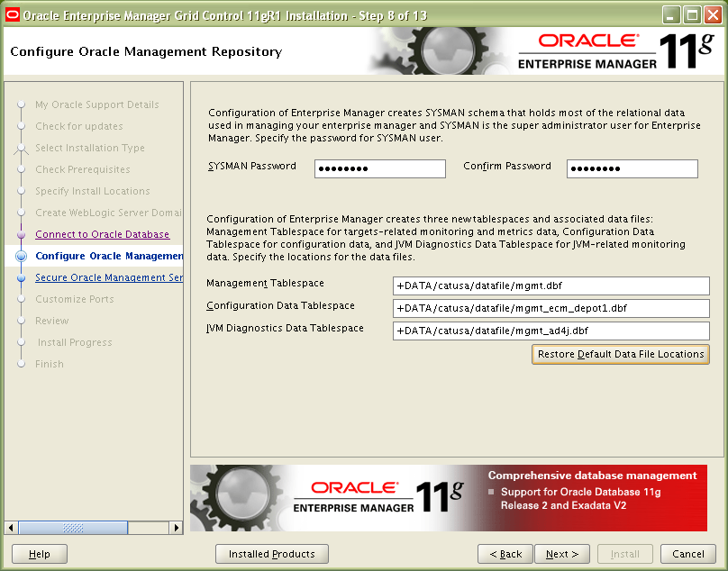Click My Oracle Support Details step
The width and height of the screenshot is (728, 571).
(97, 104)
